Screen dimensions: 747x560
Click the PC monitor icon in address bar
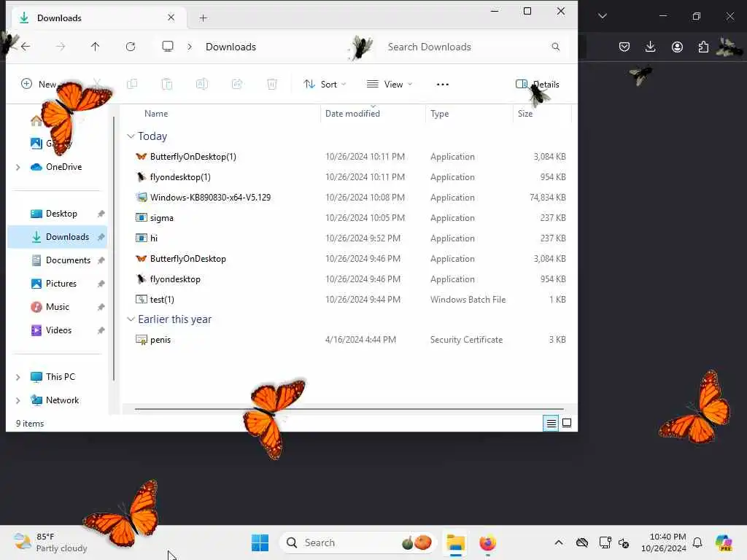[x=168, y=46]
